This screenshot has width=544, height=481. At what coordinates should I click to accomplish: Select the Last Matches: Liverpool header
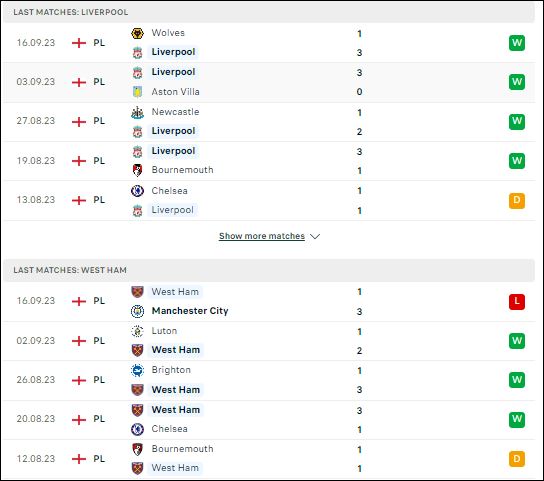[269, 12]
